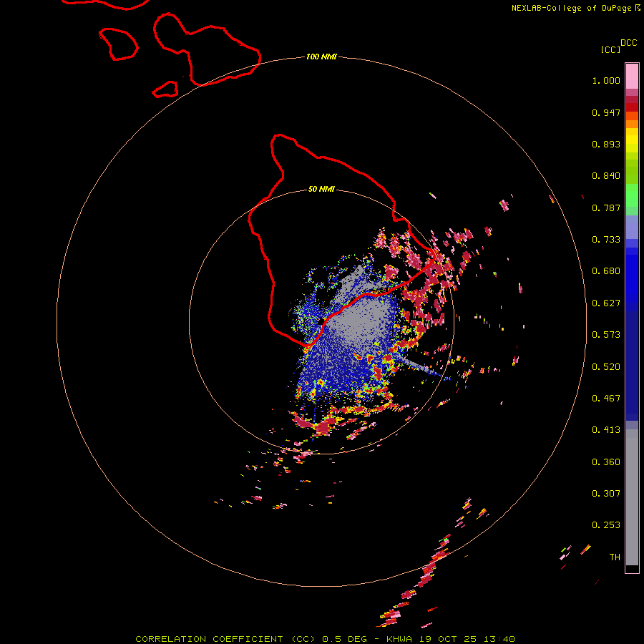Select the 0.307 scale value
The width and height of the screenshot is (644, 644).
[x=606, y=494]
